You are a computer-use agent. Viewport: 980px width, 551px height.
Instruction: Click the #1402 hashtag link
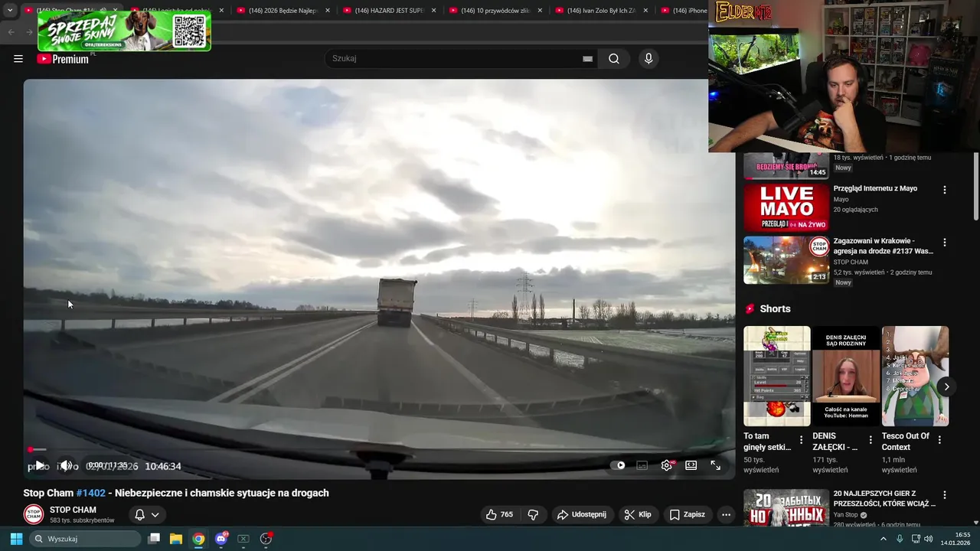[x=91, y=493]
